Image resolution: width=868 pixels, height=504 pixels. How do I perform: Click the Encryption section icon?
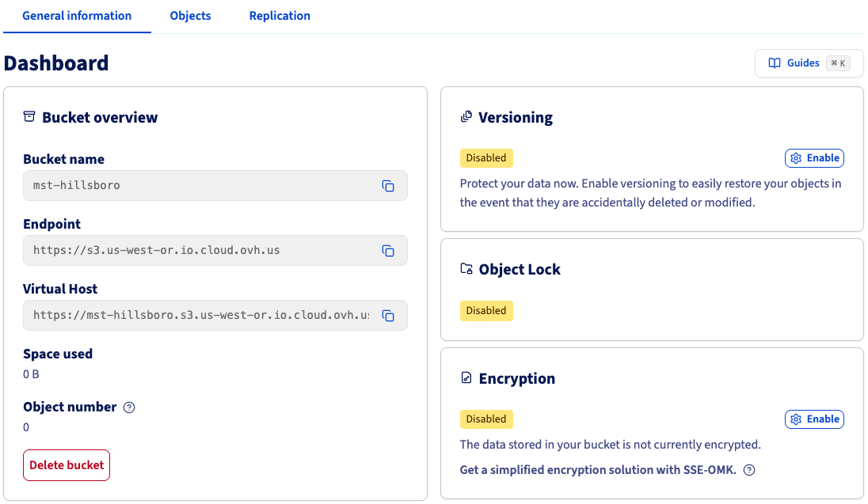[466, 378]
